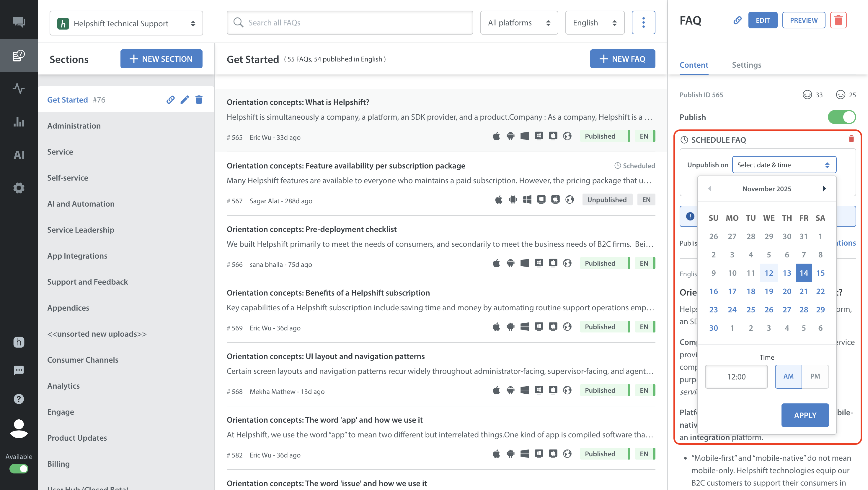Select PM in the time picker

pos(815,376)
